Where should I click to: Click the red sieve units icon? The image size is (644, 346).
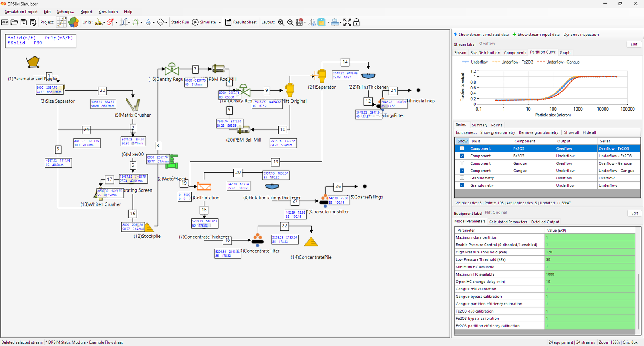[110, 22]
